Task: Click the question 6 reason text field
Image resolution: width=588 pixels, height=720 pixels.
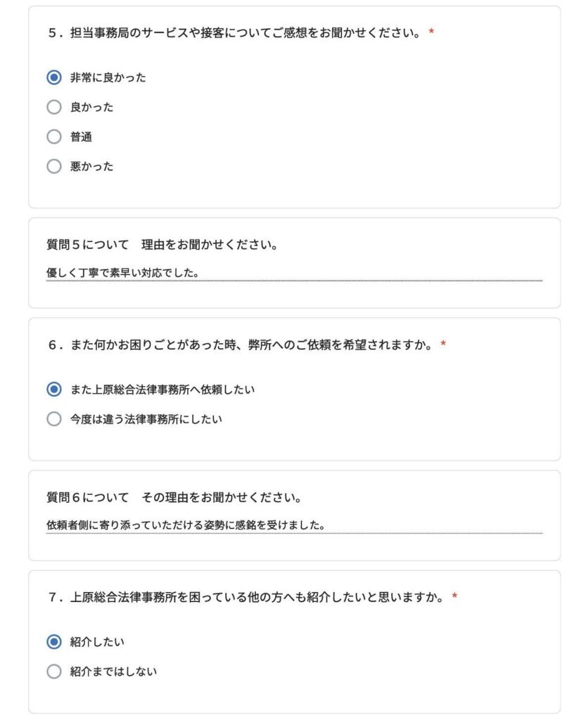Action: (x=294, y=525)
